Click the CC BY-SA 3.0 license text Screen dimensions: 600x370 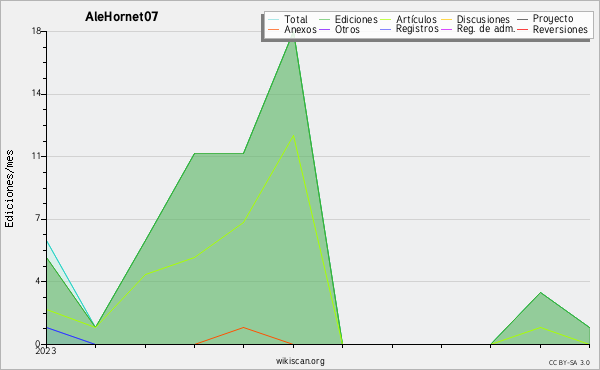569,363
